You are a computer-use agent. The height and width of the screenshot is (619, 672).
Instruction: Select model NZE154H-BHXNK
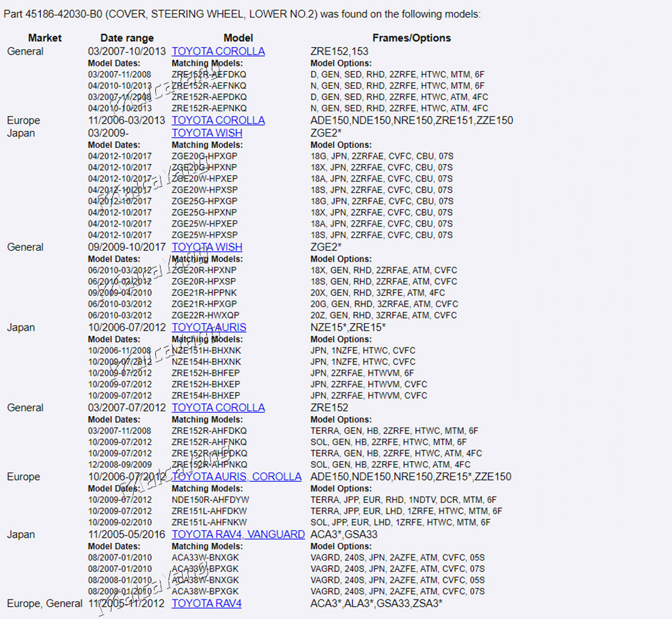206,362
